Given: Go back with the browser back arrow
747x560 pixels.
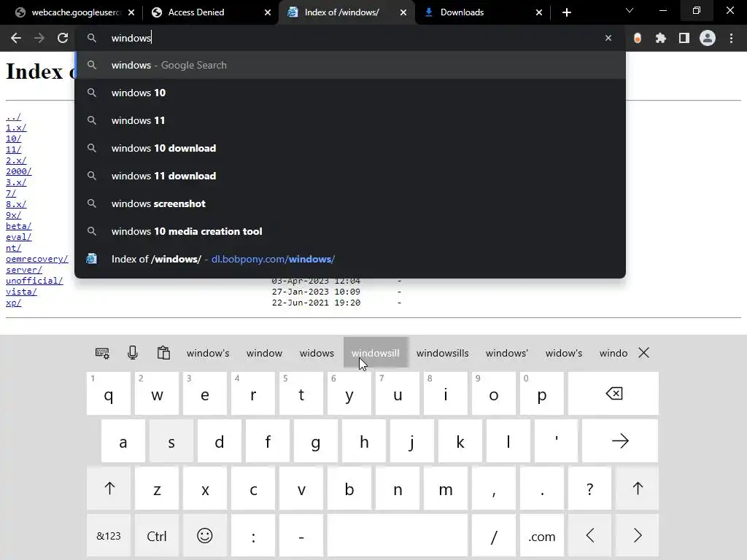Looking at the screenshot, I should click(16, 38).
